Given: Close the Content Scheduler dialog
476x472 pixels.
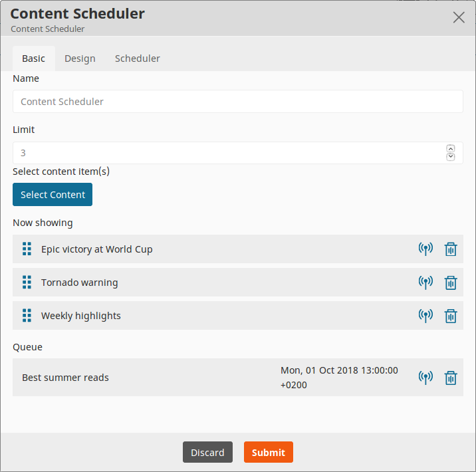Looking at the screenshot, I should coord(459,17).
